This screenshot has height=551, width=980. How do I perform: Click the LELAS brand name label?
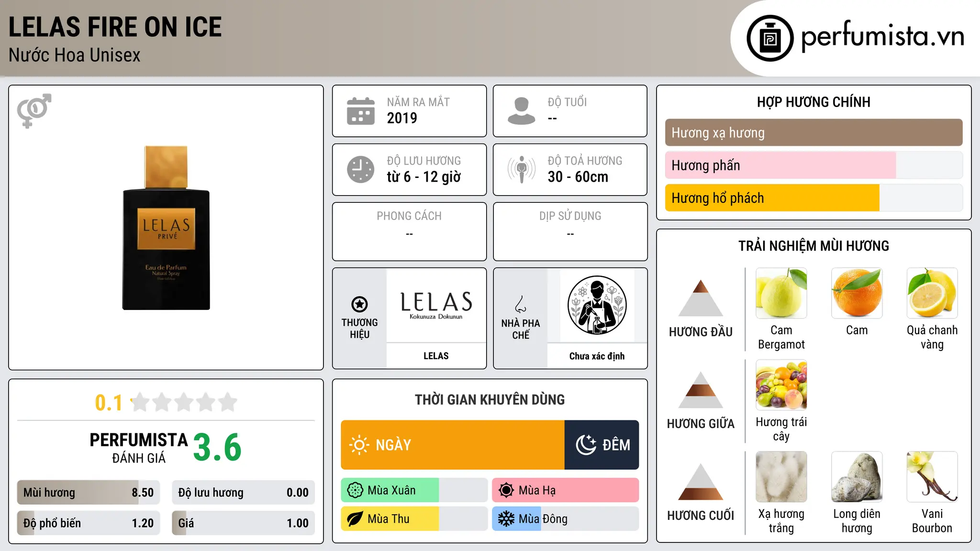(436, 356)
